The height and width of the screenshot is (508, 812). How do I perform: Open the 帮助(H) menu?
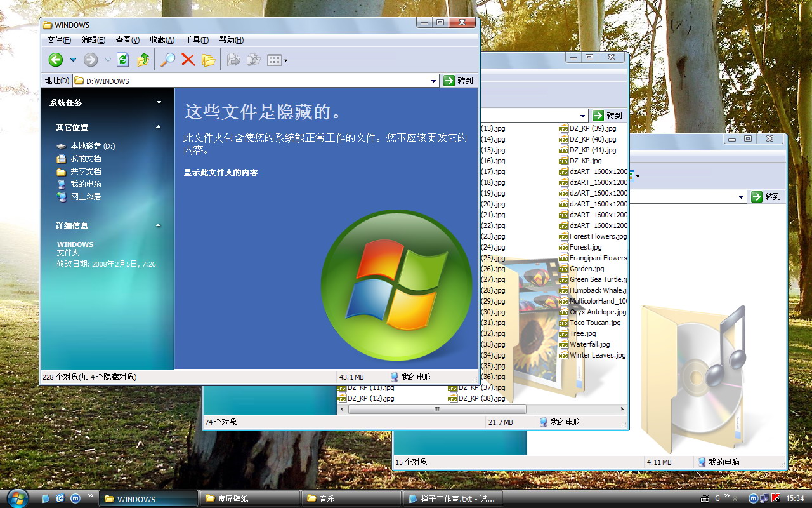coord(231,40)
